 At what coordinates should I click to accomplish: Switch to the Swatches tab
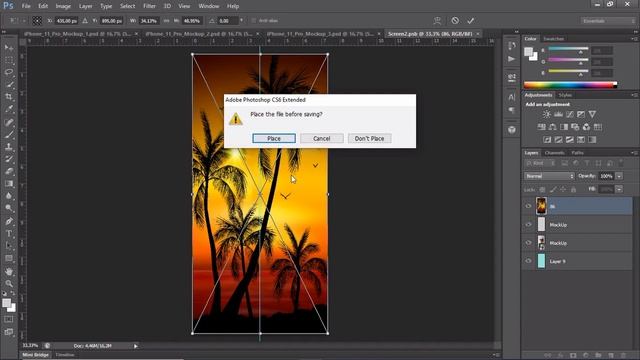point(553,39)
